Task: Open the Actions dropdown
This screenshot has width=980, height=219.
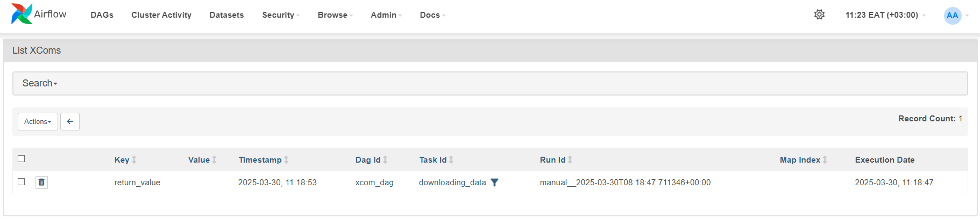Action: click(x=38, y=121)
